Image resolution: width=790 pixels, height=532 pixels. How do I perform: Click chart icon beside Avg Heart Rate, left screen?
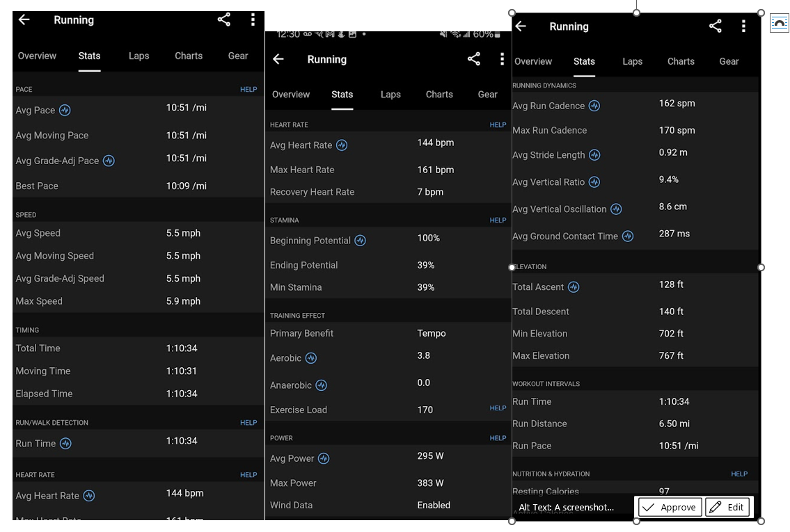pos(89,496)
